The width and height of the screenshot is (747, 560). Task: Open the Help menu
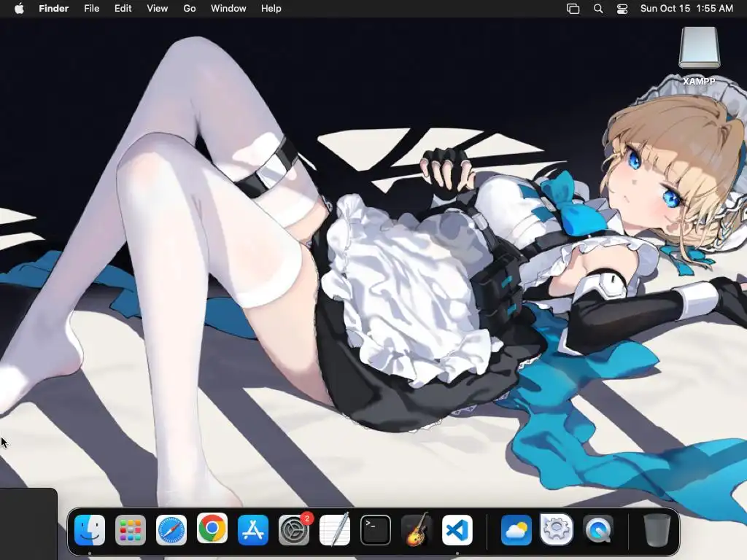coord(271,9)
